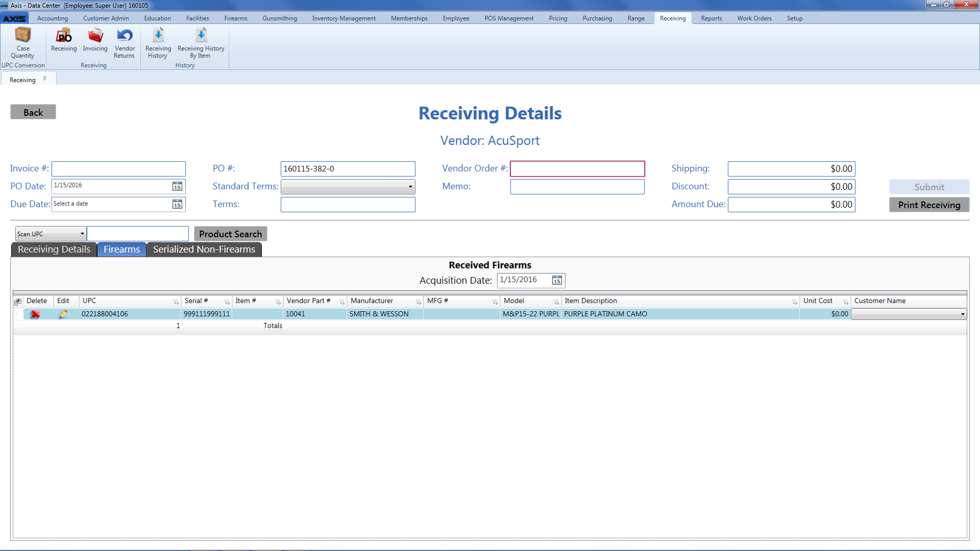Open the Range ribbon tab
This screenshot has width=980, height=551.
pos(636,18)
